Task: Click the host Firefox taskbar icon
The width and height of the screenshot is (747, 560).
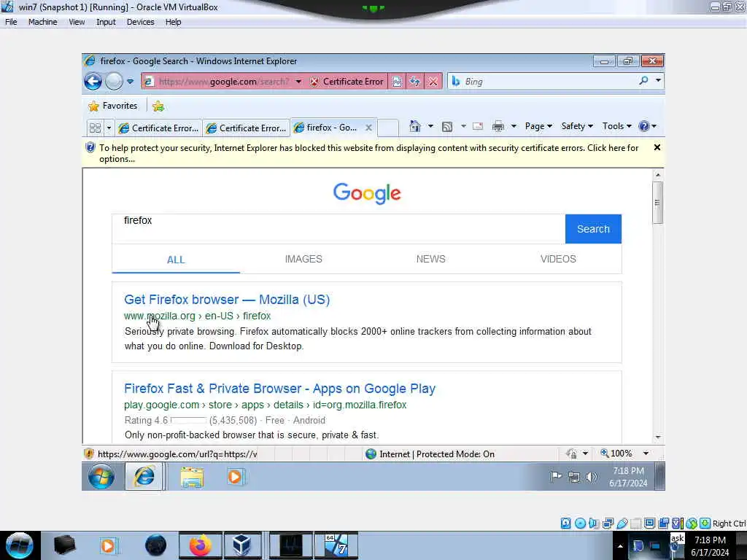Action: pyautogui.click(x=200, y=545)
